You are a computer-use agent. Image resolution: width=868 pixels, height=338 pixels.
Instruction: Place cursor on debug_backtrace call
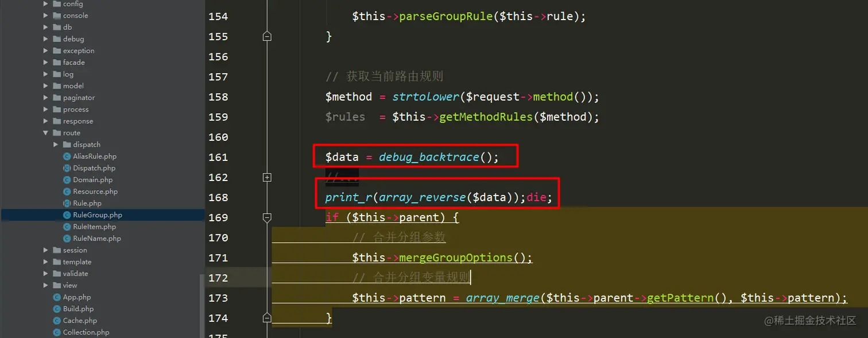pos(429,157)
